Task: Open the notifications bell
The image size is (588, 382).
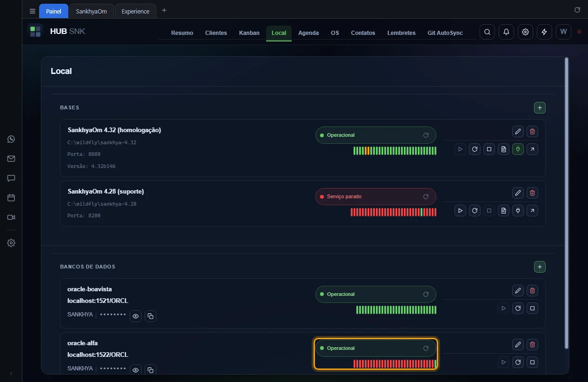Action: 506,32
